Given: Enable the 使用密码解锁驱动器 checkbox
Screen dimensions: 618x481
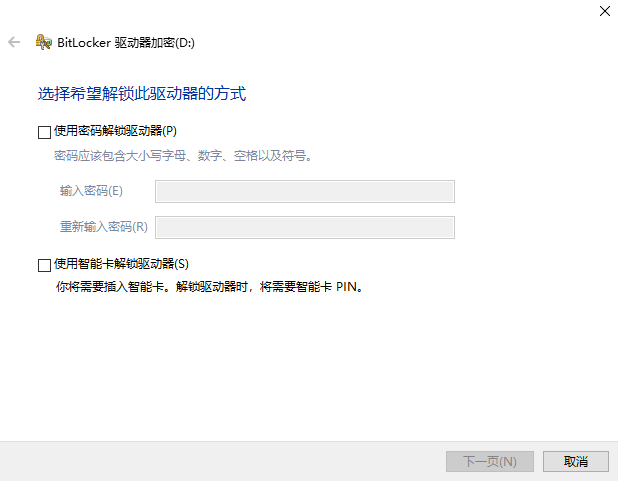Looking at the screenshot, I should click(x=44, y=132).
